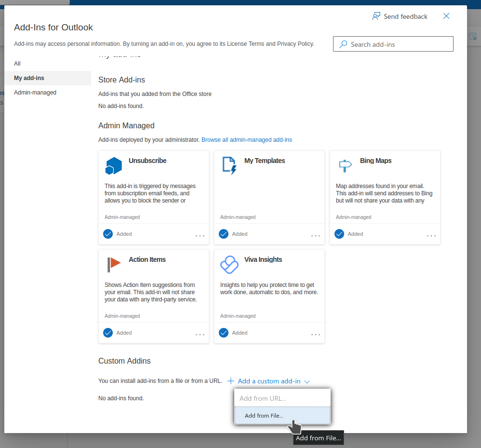Click the Action Items add-in icon
The height and width of the screenshot is (448, 481).
(x=113, y=264)
